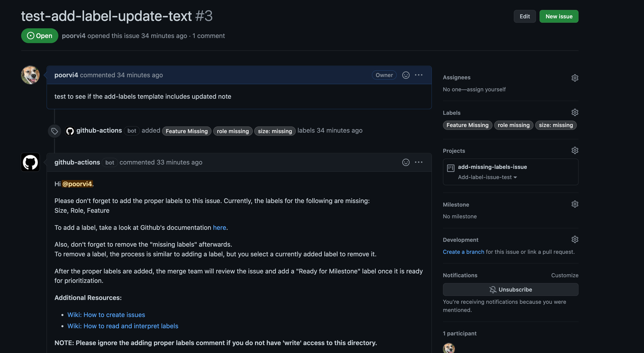
Task: Add emoji reaction to github-actions comment
Action: tap(406, 162)
